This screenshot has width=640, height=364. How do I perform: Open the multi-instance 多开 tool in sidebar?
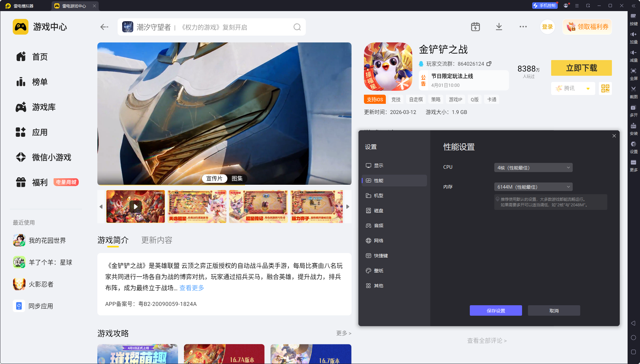click(633, 110)
